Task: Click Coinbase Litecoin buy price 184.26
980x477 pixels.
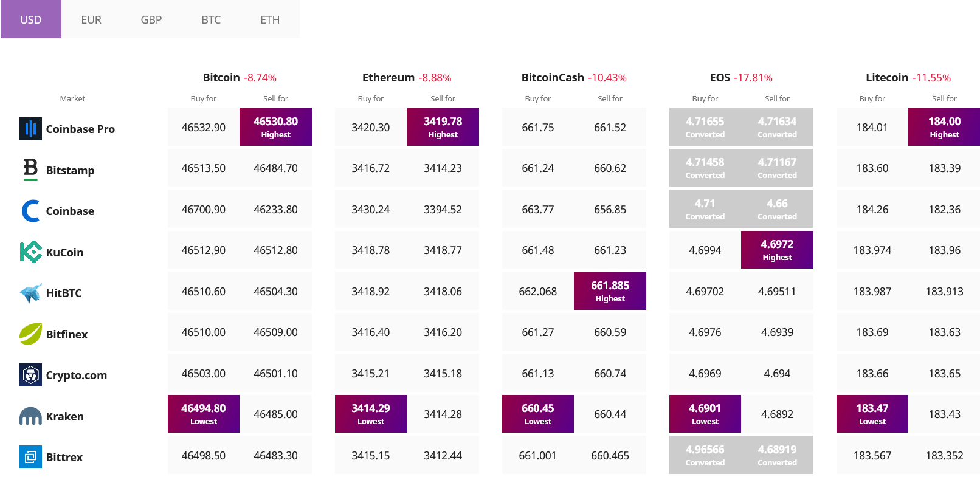Action: tap(872, 209)
